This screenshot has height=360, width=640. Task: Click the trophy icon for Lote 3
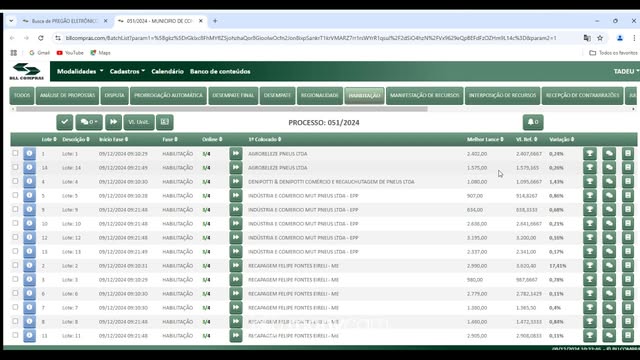point(589,280)
